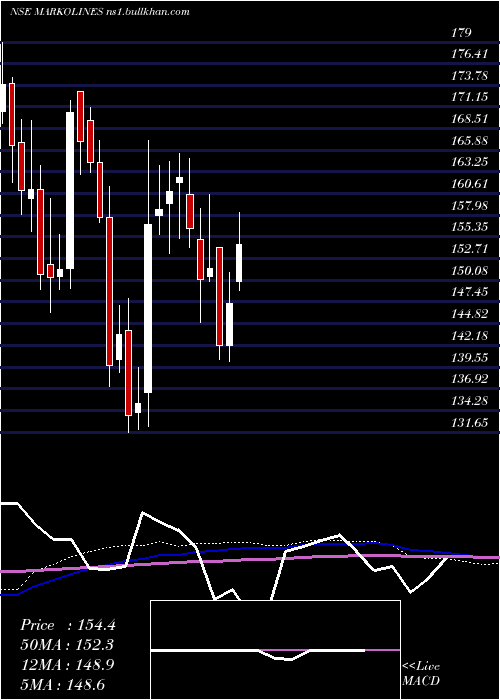
Task: Click the 168.51 price axis label
Action: click(470, 119)
